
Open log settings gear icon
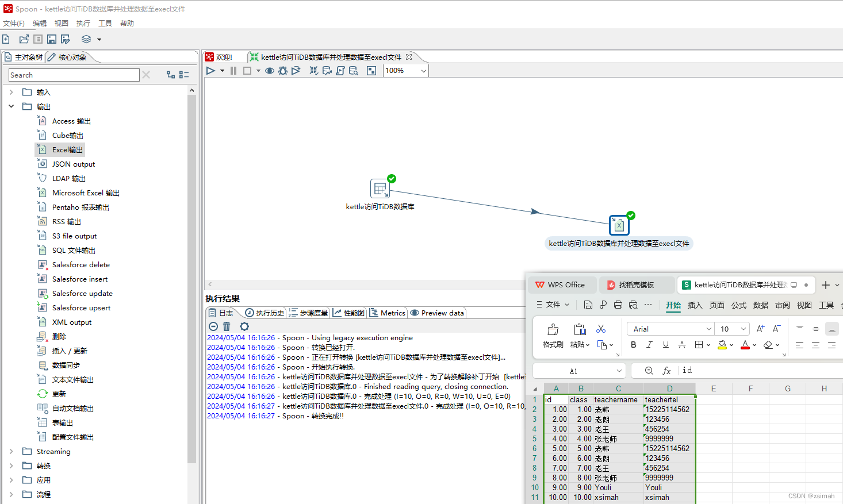pyautogui.click(x=244, y=326)
